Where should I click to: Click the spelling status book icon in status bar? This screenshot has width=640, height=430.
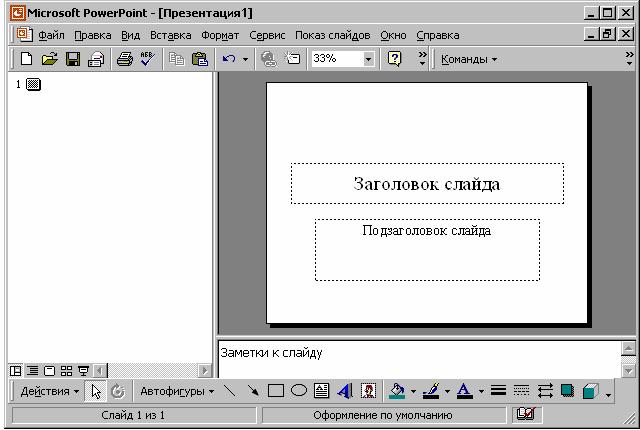[526, 414]
